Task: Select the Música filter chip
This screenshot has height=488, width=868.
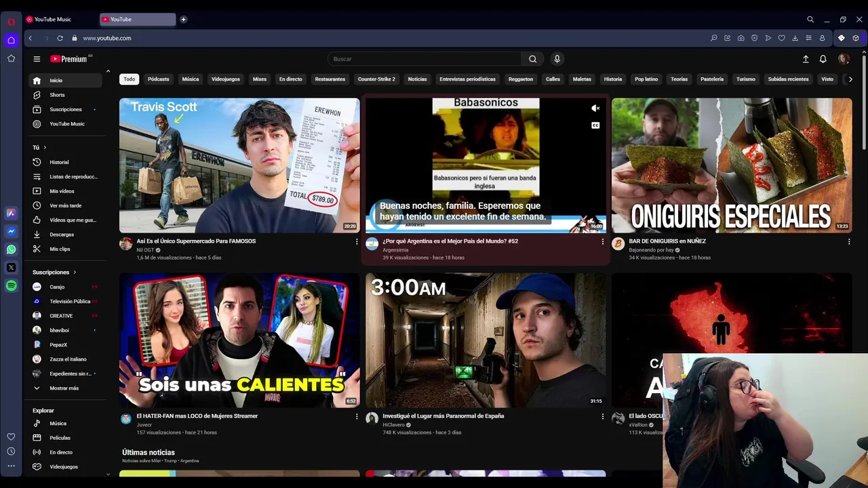Action: click(x=191, y=79)
